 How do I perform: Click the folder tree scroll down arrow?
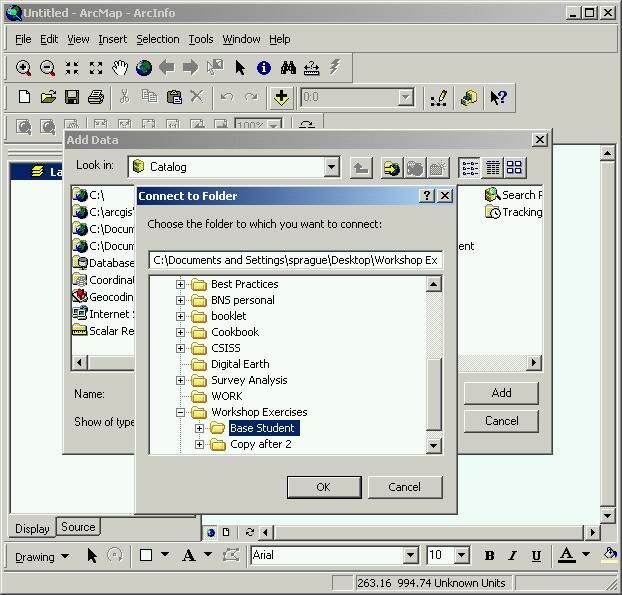pyautogui.click(x=434, y=445)
